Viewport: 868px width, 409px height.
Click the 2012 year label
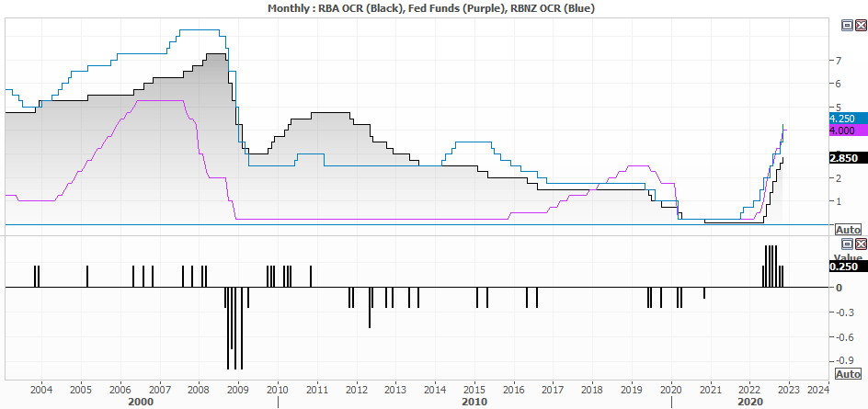point(356,389)
